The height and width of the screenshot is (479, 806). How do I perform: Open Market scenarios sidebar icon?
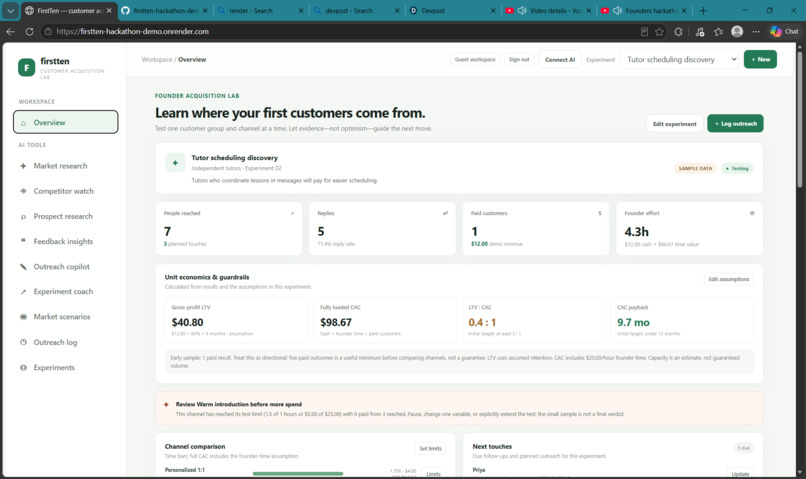tap(23, 317)
